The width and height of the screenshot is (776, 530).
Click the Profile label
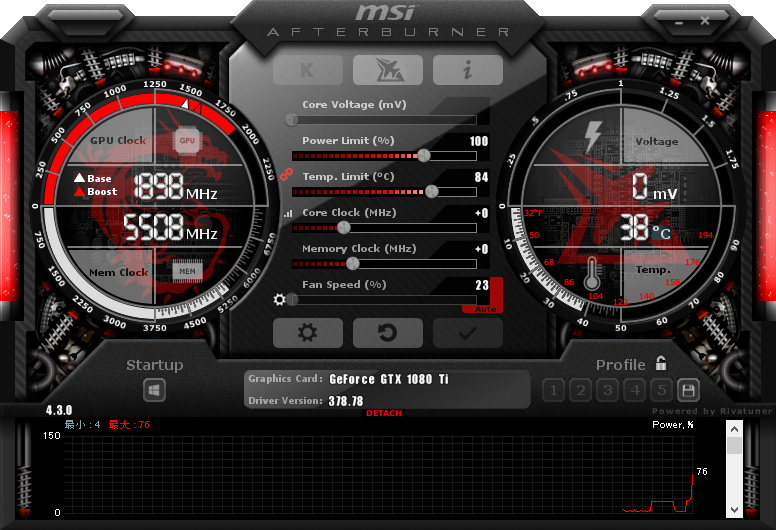click(x=621, y=365)
